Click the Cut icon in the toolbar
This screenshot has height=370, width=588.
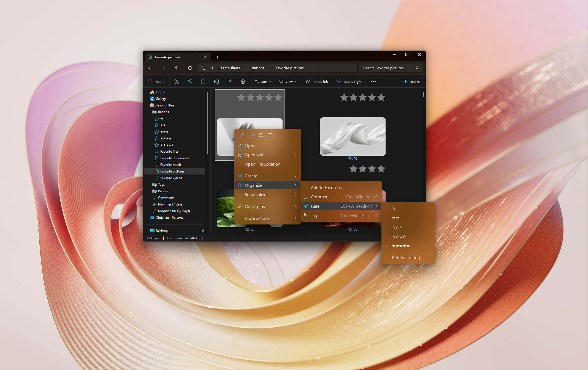[177, 81]
